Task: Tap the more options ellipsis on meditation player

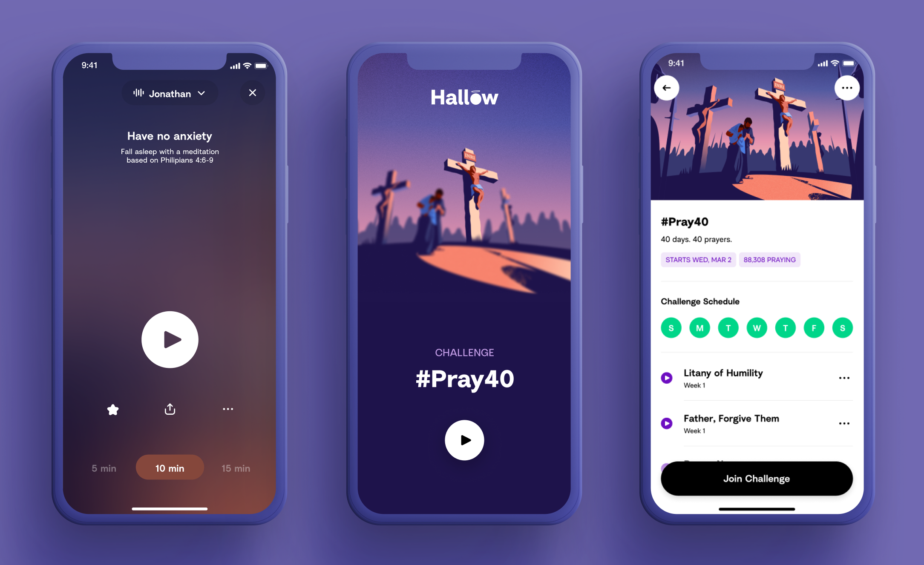Action: pos(227,409)
